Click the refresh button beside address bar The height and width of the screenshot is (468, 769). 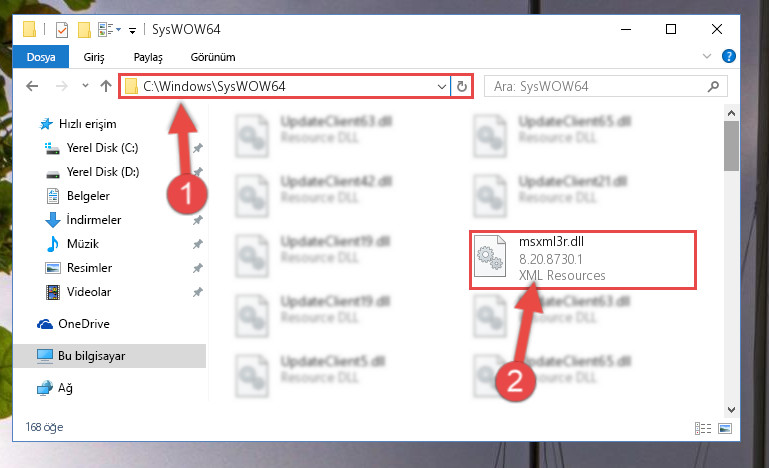click(x=461, y=87)
